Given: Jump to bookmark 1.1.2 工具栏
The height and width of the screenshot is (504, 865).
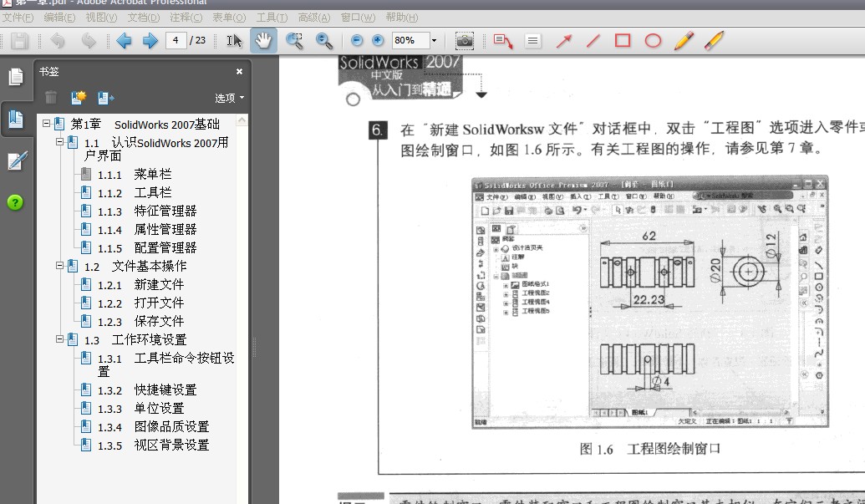Looking at the screenshot, I should [x=135, y=193].
